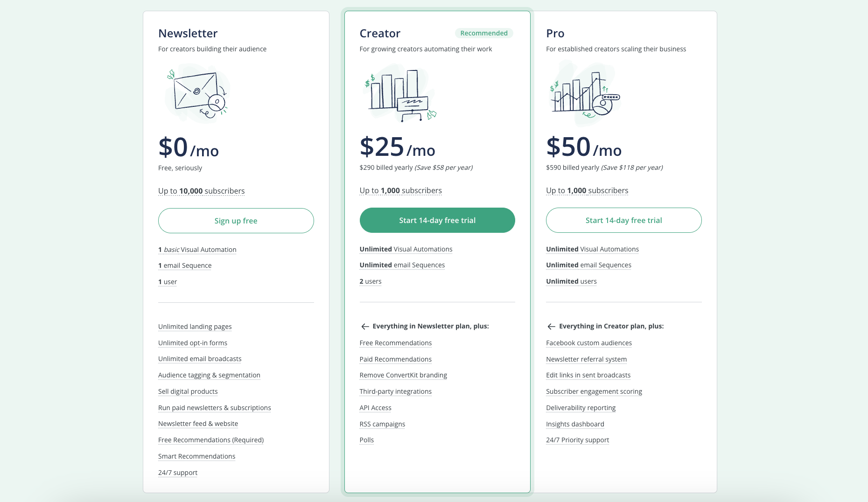Open 'Facebook custom audiences' link under Pro
868x502 pixels.
click(x=588, y=343)
